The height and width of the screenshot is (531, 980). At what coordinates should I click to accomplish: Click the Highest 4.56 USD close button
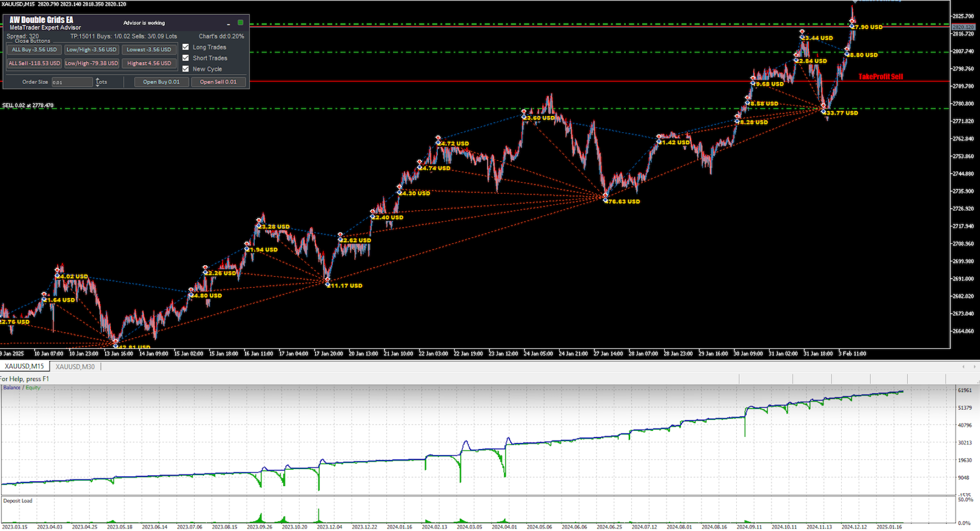149,63
